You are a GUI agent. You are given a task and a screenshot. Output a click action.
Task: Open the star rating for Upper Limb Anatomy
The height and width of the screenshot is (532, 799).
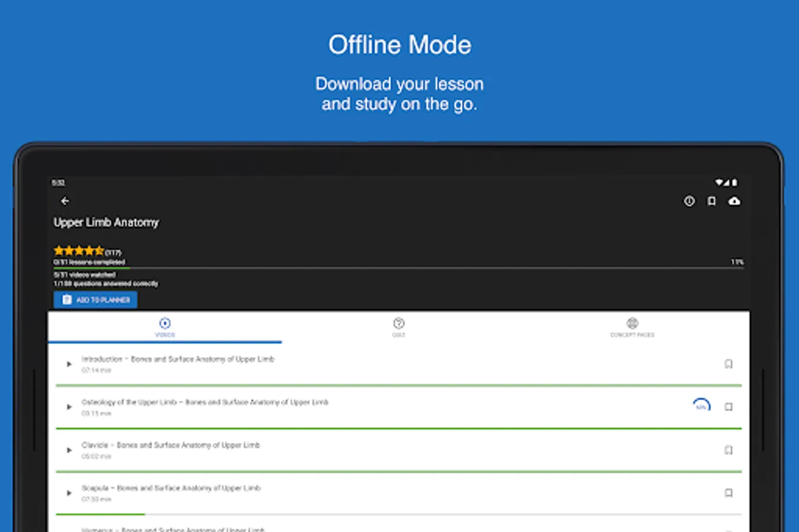tap(80, 250)
